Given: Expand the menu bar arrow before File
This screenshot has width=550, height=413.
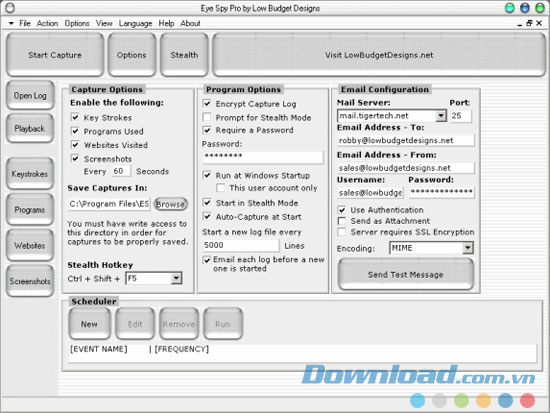Looking at the screenshot, I should pos(11,23).
